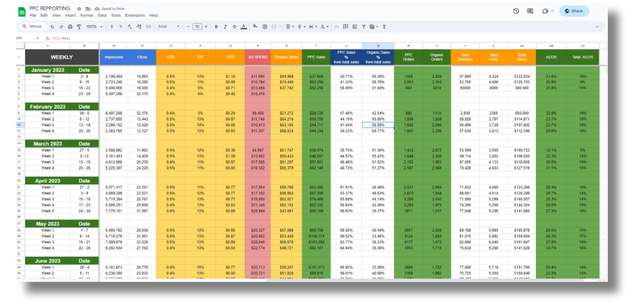Toggle strikethrough formatting
Viewport: 644px width, 305px height.
point(235,27)
